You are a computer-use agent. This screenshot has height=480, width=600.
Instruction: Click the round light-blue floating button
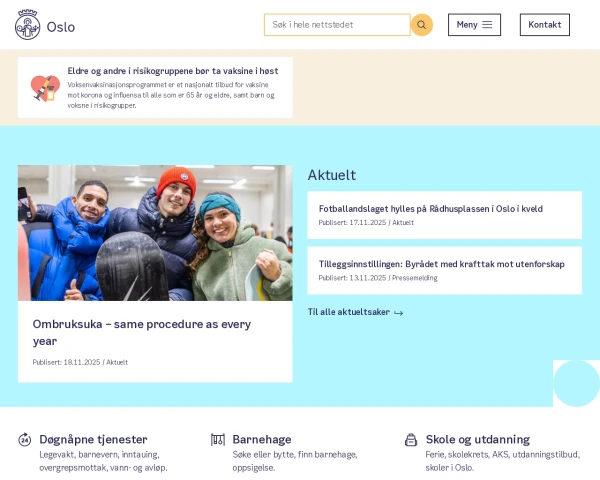tap(576, 383)
